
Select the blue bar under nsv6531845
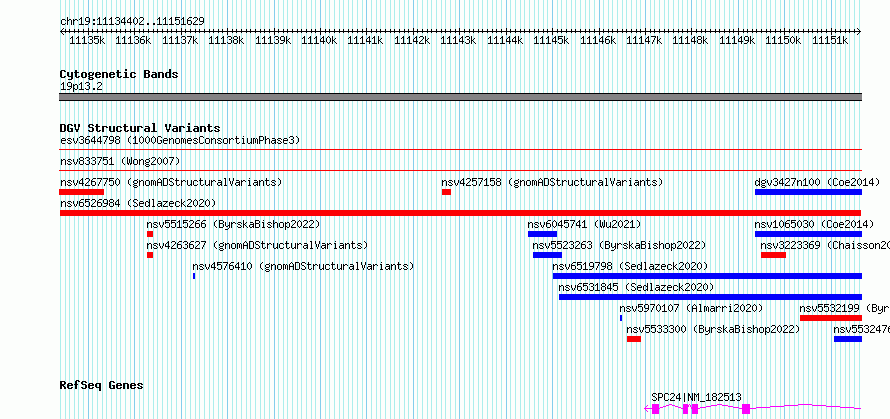(711, 297)
